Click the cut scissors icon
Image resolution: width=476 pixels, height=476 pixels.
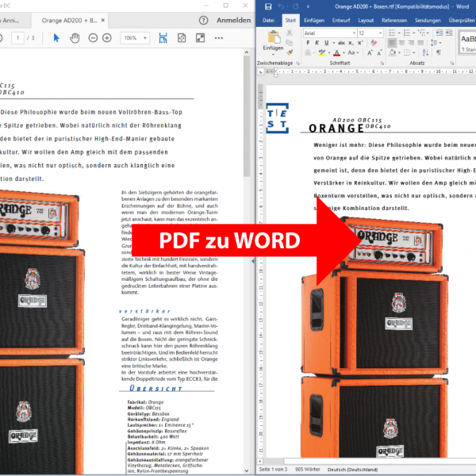290,33
